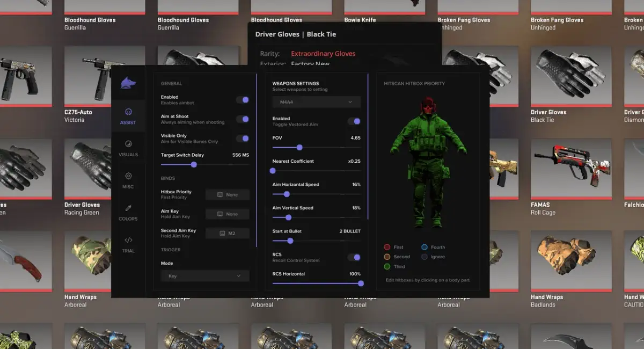Click the General panel purple scrollbar

pos(257,159)
